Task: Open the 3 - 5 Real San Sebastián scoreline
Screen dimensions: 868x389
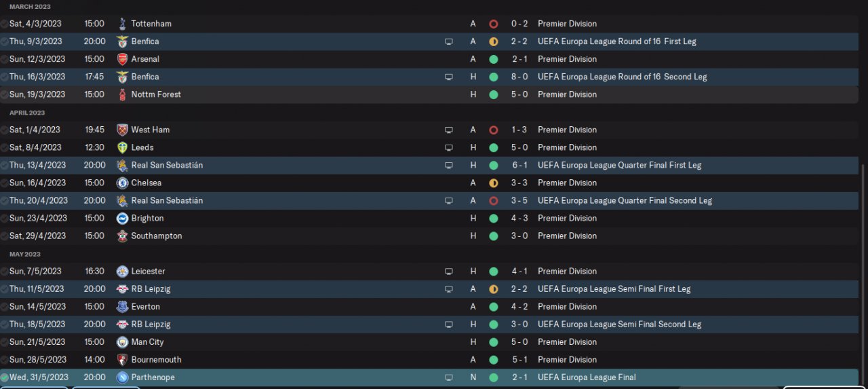Action: point(519,200)
